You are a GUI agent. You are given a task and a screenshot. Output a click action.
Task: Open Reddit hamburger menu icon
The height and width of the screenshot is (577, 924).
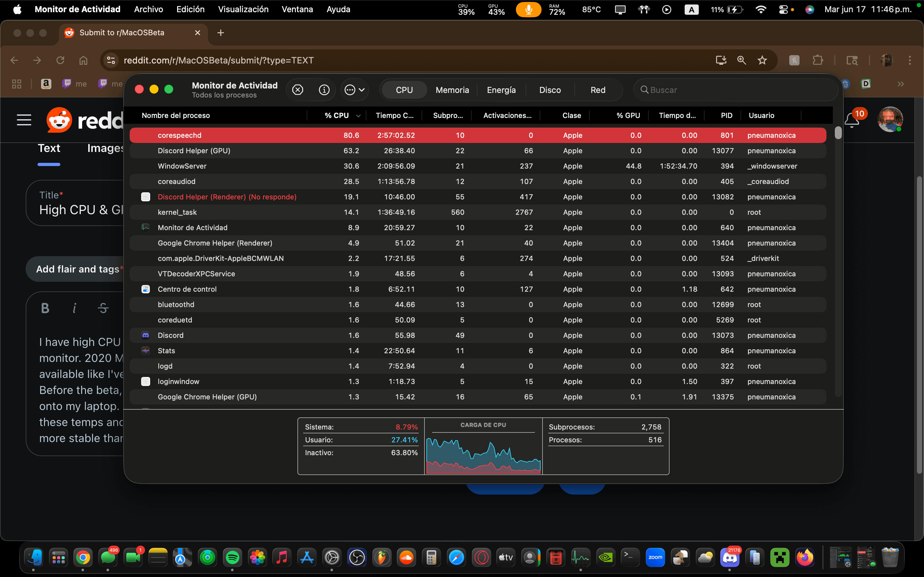click(x=24, y=120)
